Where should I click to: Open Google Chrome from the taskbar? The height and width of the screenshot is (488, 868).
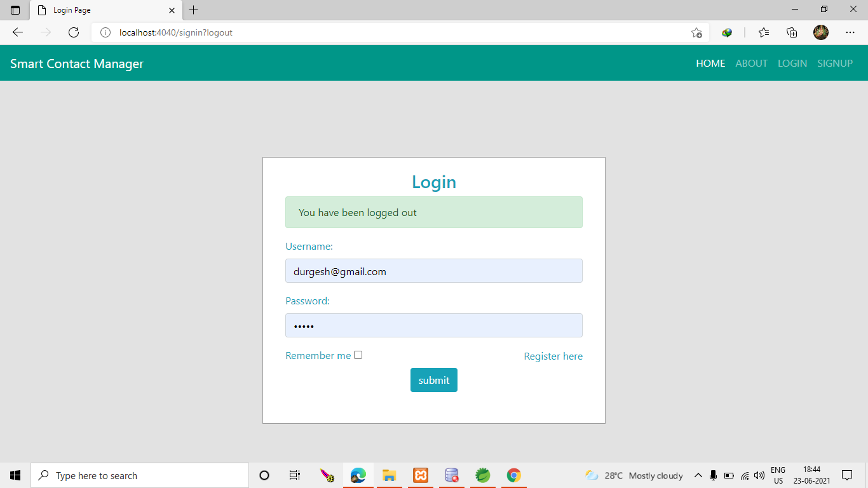pos(513,475)
